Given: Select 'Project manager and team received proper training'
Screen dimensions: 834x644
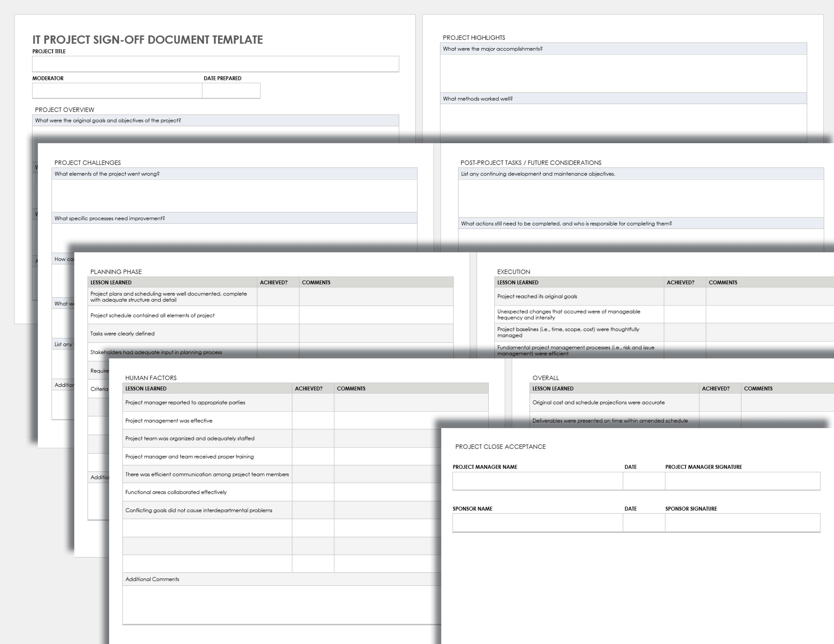Looking at the screenshot, I should [x=189, y=457].
